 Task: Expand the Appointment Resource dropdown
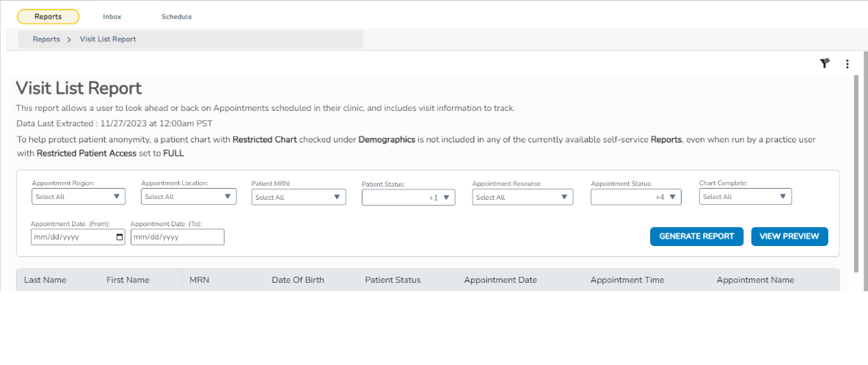(522, 197)
